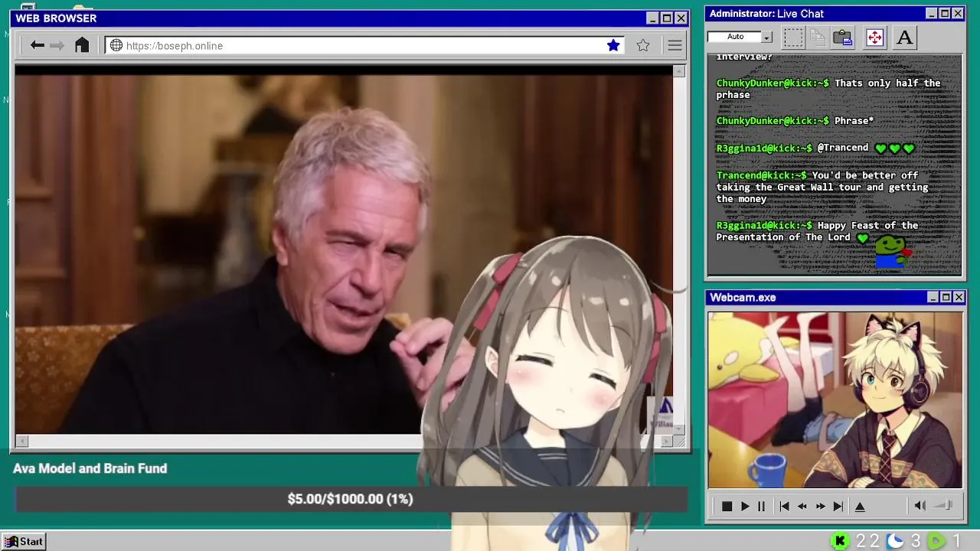Click the webcam image in Webcam.exe
Viewport: 980px width, 551px height.
point(835,399)
